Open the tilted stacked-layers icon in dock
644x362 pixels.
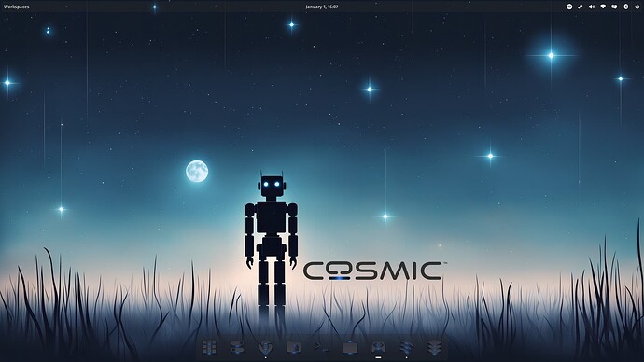(406, 348)
